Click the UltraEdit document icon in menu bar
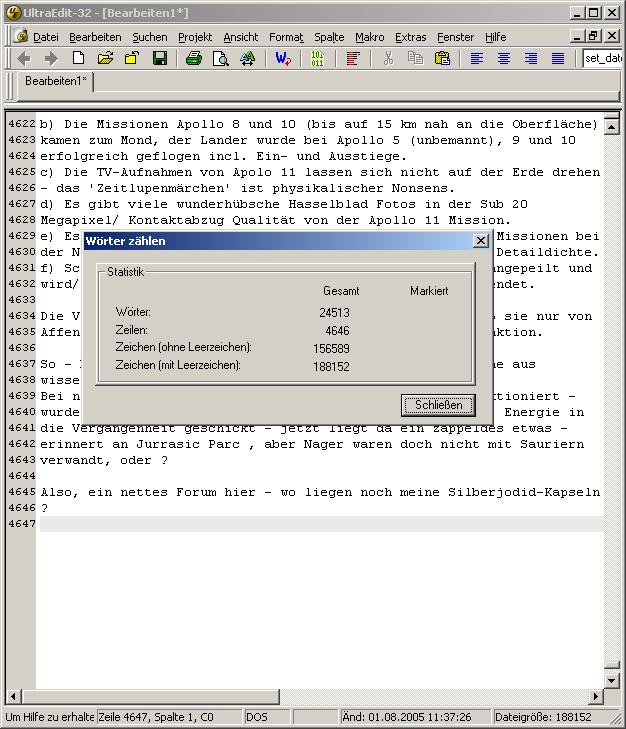626x729 pixels. coord(20,36)
